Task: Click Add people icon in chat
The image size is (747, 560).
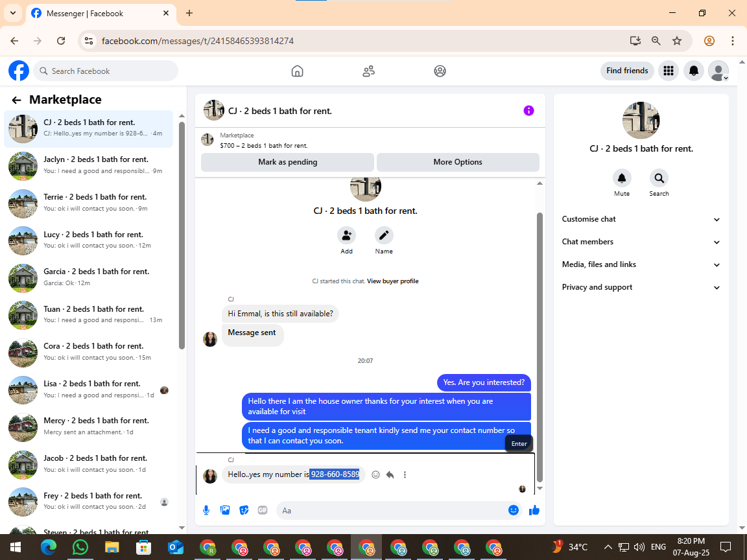Action: [x=346, y=235]
